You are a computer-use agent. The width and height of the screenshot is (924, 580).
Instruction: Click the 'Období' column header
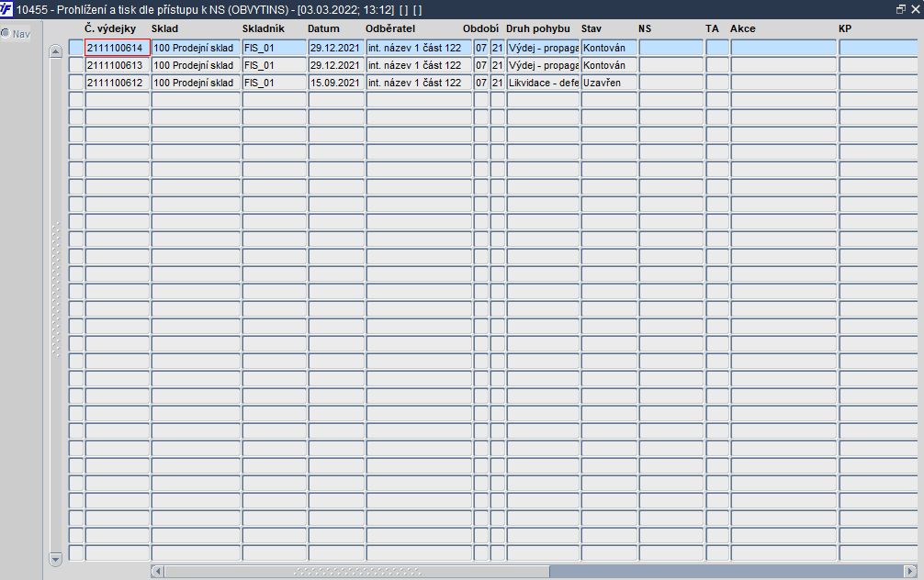tap(480, 28)
